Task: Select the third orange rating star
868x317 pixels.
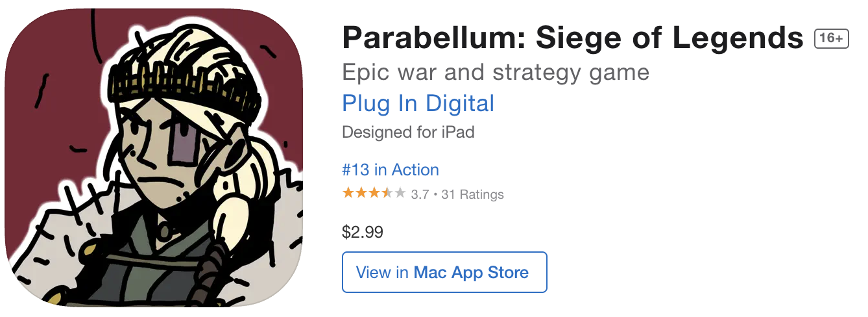Action: click(x=374, y=193)
